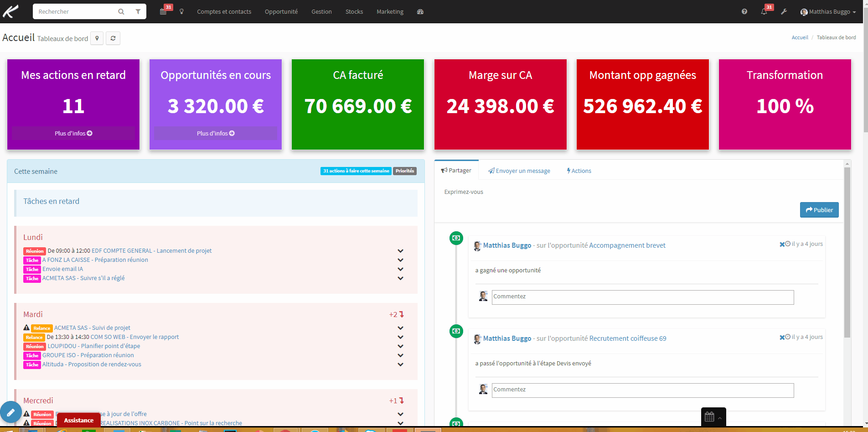Switch to Actions tab

tap(579, 171)
